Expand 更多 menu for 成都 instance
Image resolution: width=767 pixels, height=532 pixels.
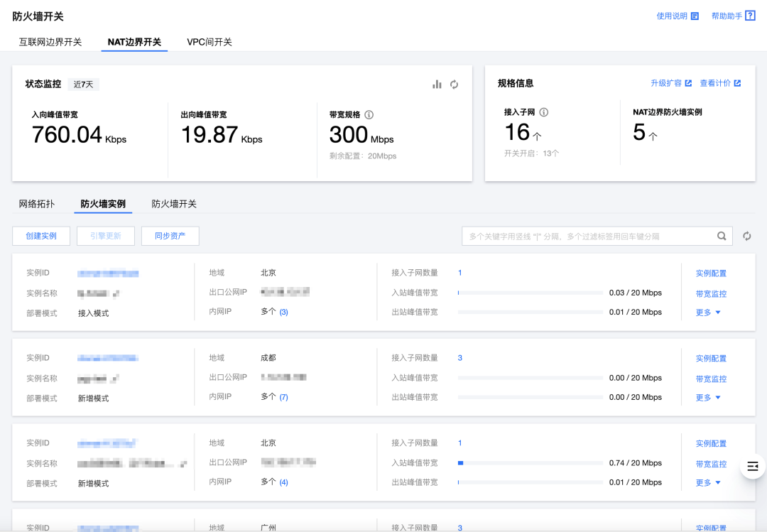[708, 398]
